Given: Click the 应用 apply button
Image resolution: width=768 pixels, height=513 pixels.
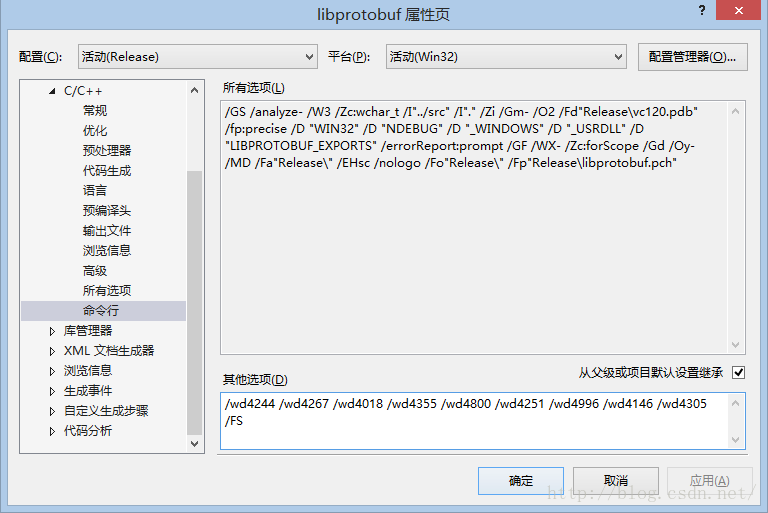Looking at the screenshot, I should tap(710, 481).
